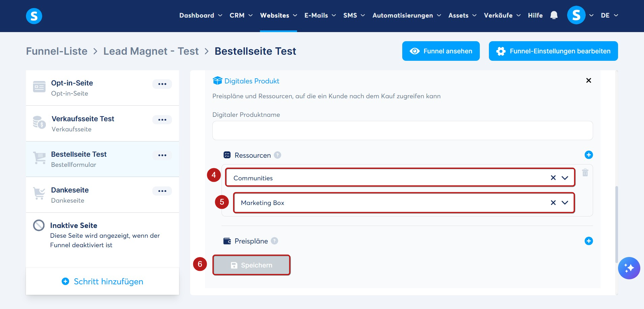Viewport: 644px width, 309px height.
Task: Click the AI assistant sparkle button
Action: pos(629,268)
